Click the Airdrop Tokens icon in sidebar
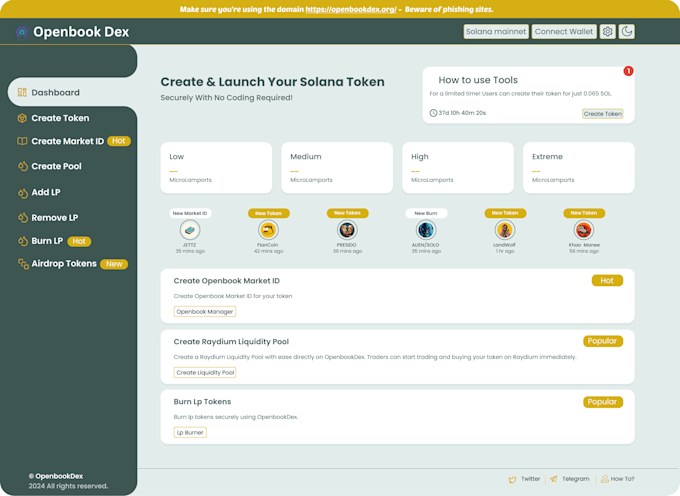 (23, 264)
